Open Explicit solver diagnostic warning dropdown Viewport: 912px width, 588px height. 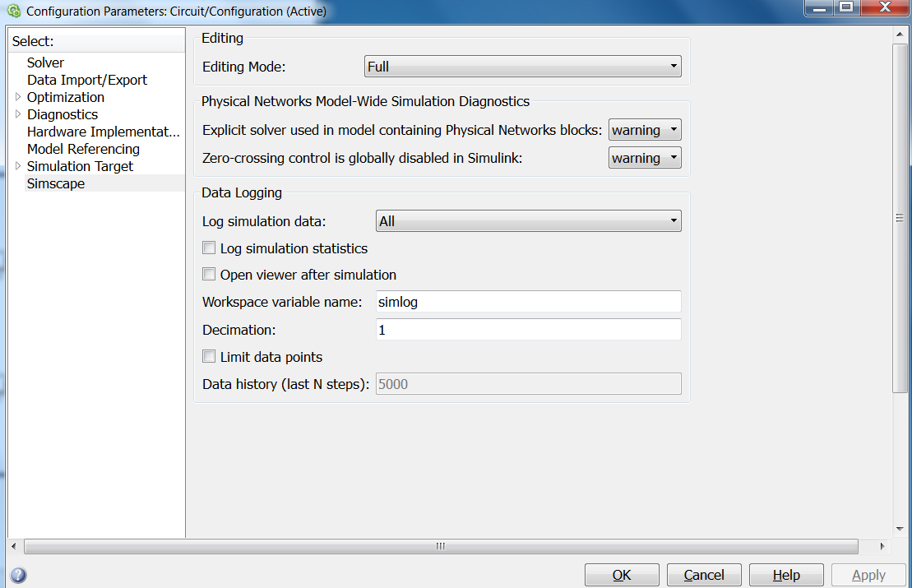645,130
